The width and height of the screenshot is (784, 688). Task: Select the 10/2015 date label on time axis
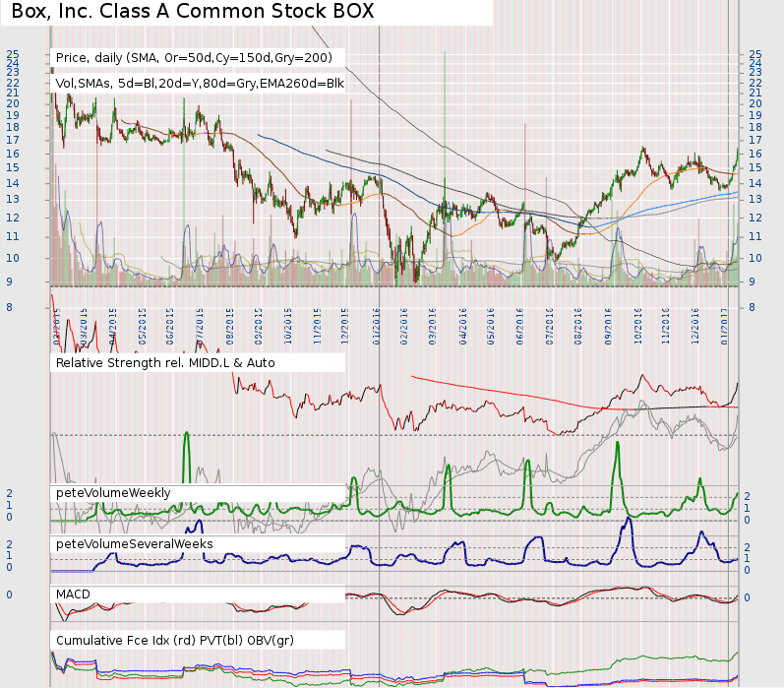click(288, 326)
